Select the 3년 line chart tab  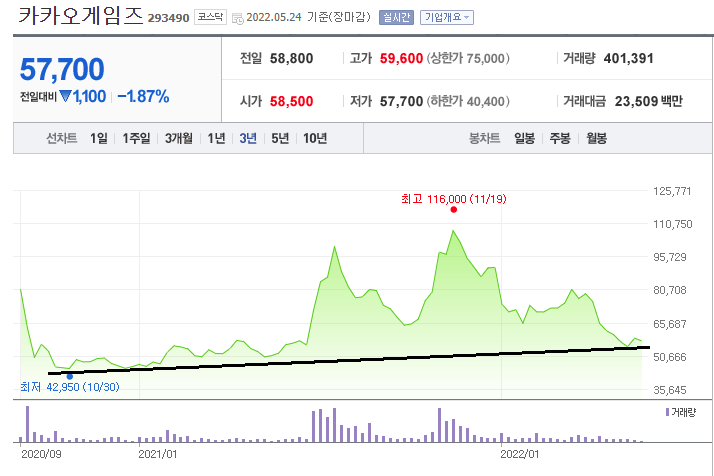click(248, 138)
